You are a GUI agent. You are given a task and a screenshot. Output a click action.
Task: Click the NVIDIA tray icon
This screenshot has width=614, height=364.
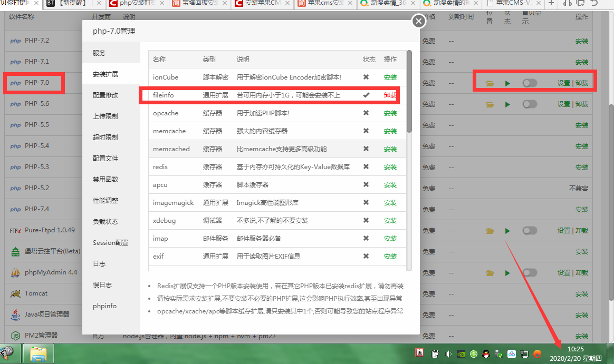(461, 354)
